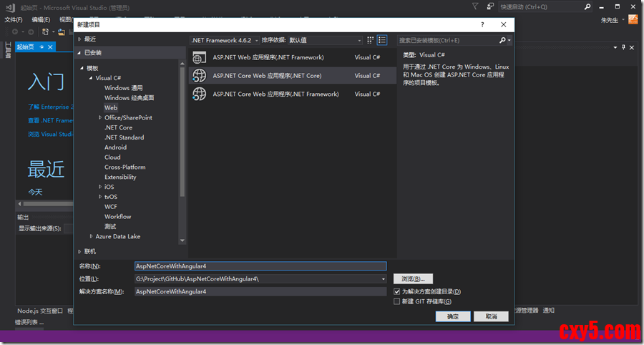Expand the Recent node in dialog

[x=79, y=39]
